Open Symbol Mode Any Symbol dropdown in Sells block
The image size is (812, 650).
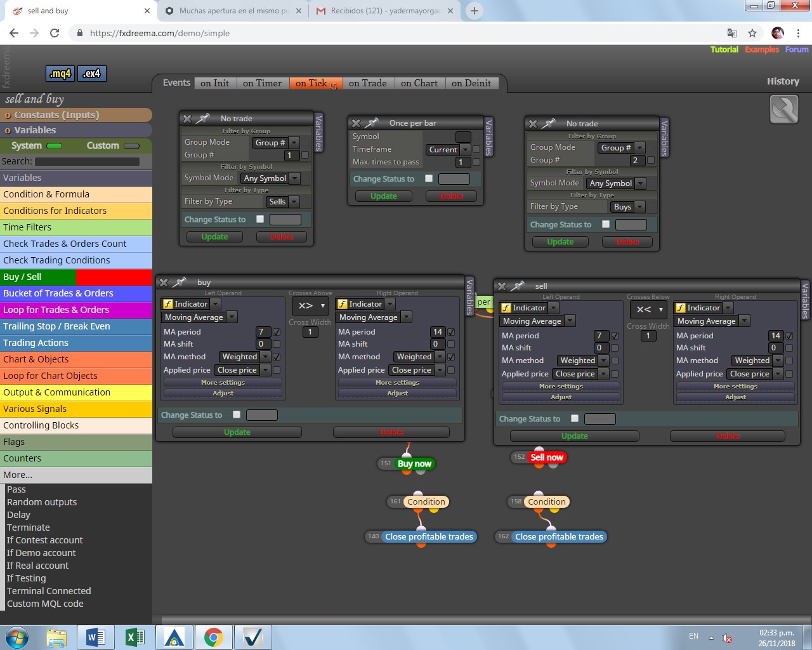[x=270, y=178]
